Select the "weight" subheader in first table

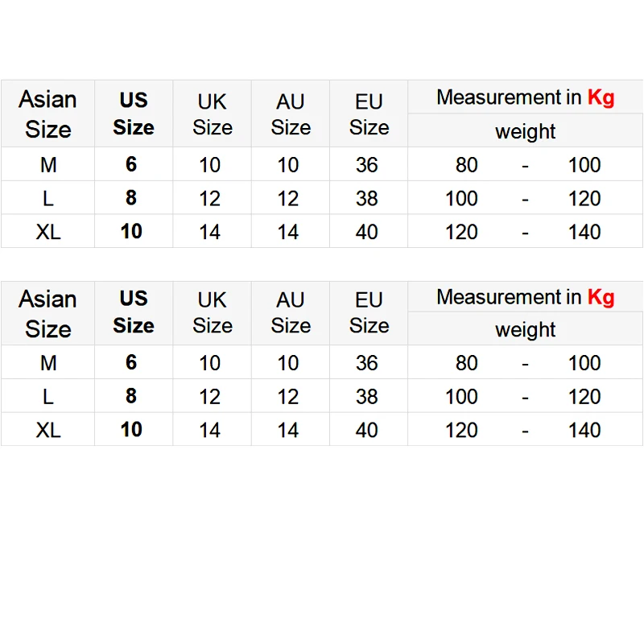(x=525, y=131)
